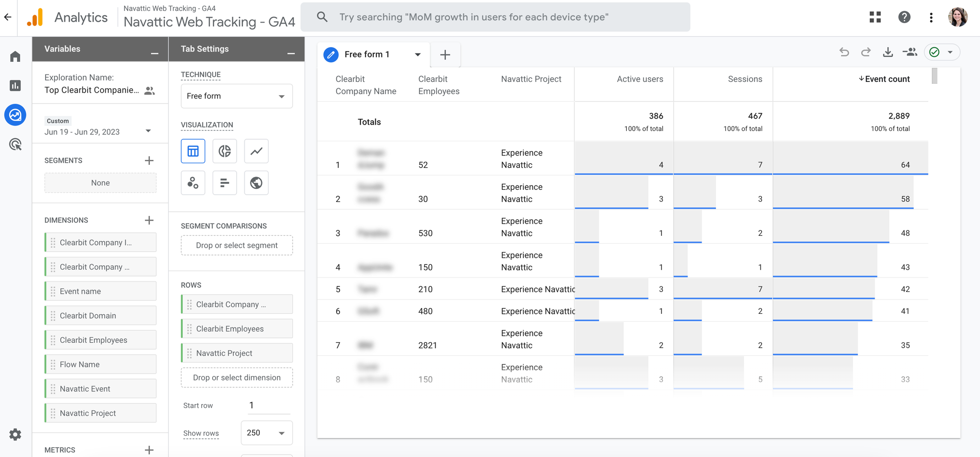Screen dimensions: 980x457
Task: Click Drop or select dimension box
Action: [237, 378]
